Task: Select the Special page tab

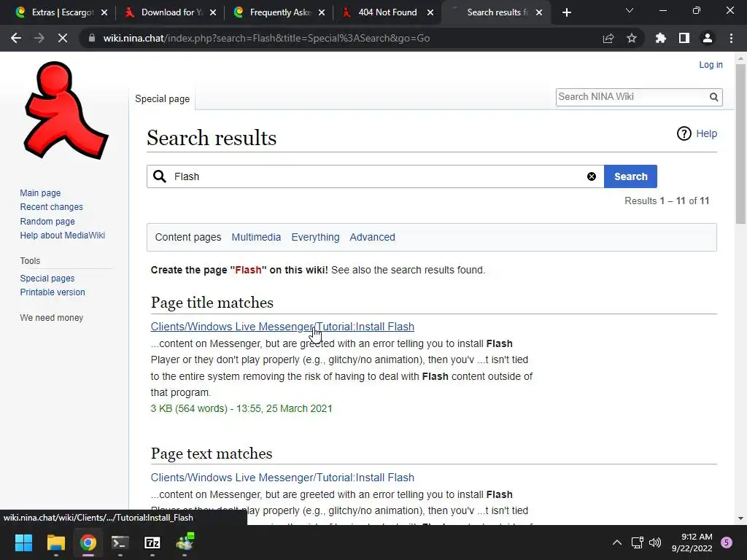Action: pyautogui.click(x=162, y=99)
